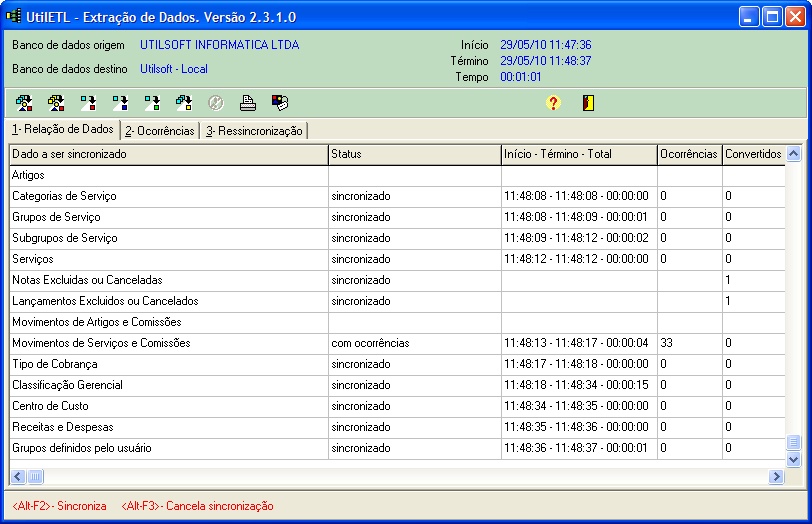812x524 pixels.
Task: Click Convertidos value 1 in Notas Excluidas row
Action: tap(728, 280)
